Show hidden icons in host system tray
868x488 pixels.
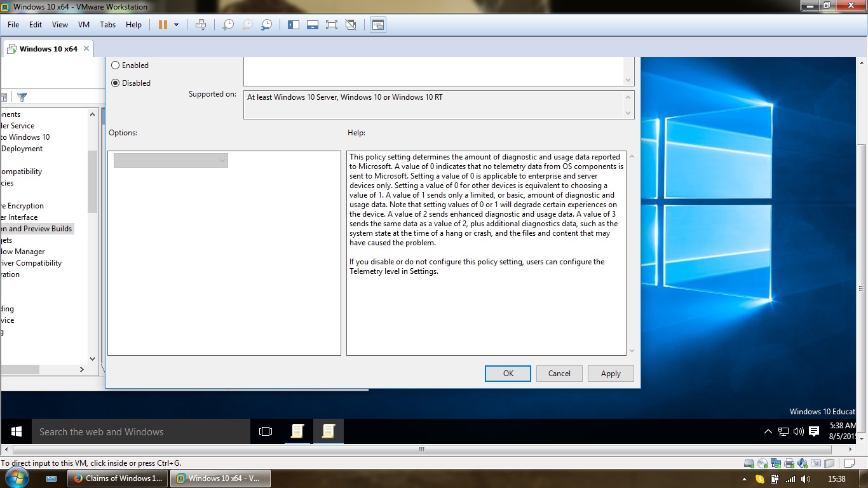tap(744, 479)
